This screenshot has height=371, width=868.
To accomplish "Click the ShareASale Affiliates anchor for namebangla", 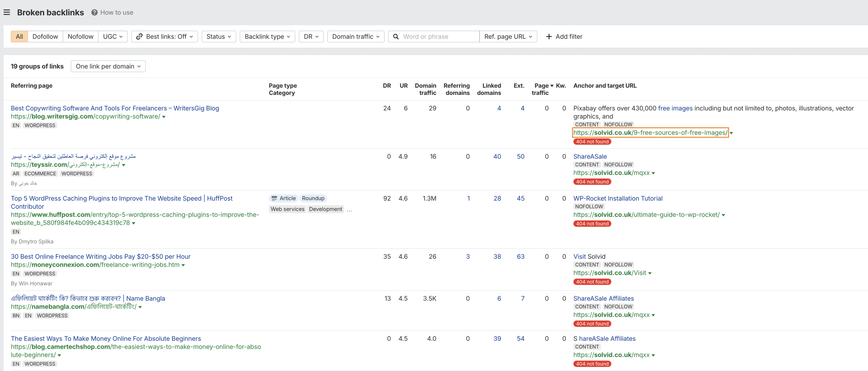I will [x=603, y=298].
